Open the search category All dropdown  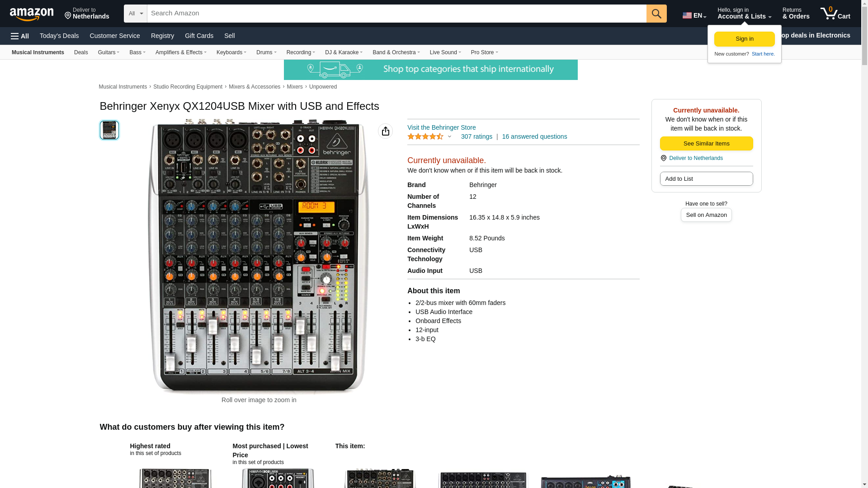click(x=136, y=14)
